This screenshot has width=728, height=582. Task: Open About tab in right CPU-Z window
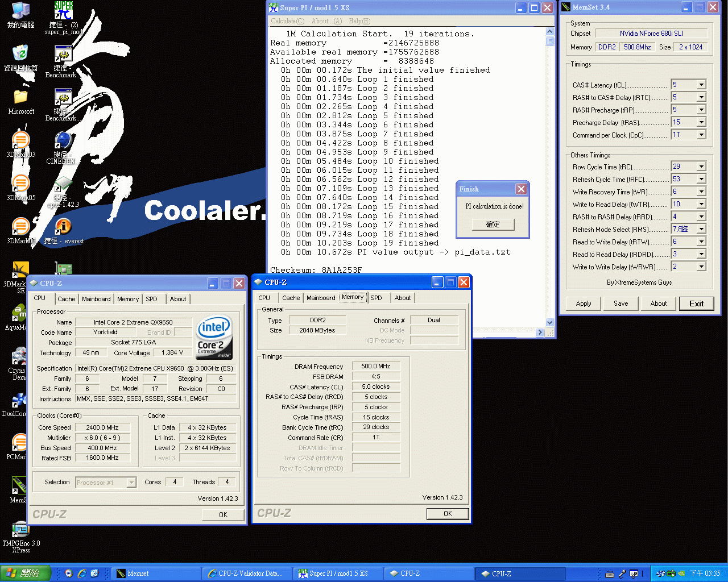403,298
